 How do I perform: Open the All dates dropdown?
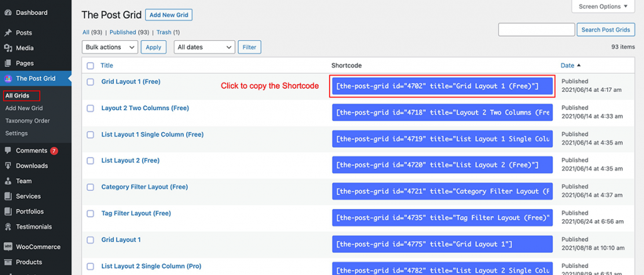point(204,47)
